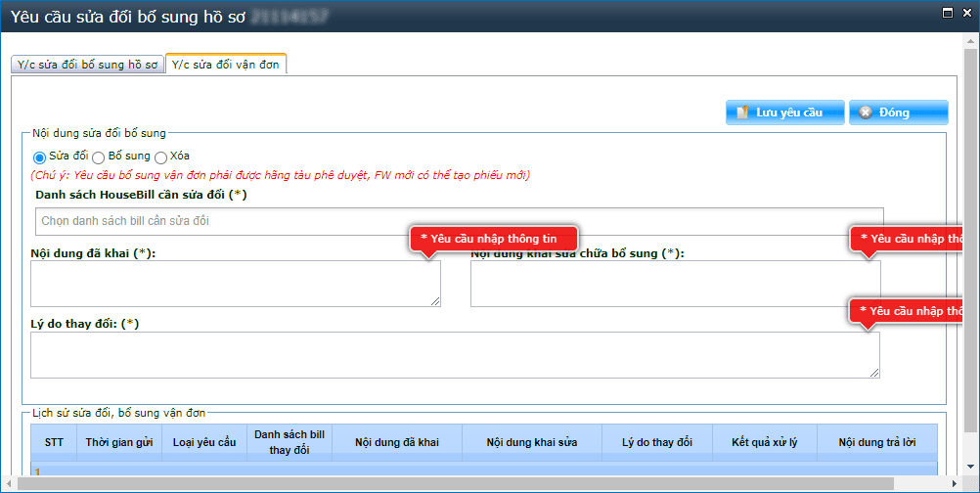Click the Đóng close button
Screen dimensions: 980x493
(897, 112)
